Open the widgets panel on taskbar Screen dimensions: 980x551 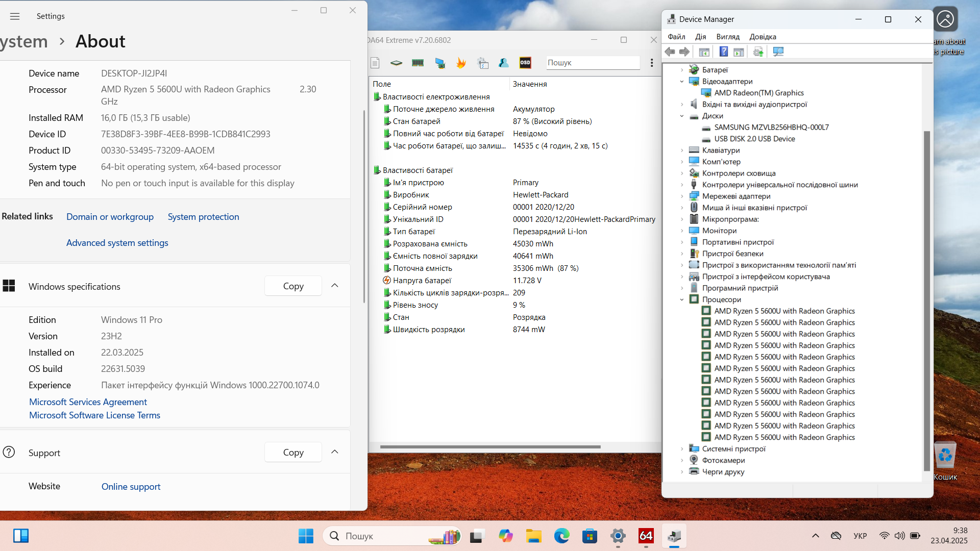[21, 536]
